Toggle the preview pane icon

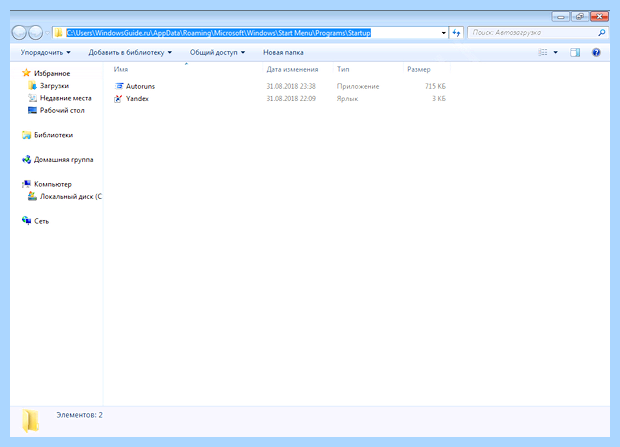(x=575, y=52)
